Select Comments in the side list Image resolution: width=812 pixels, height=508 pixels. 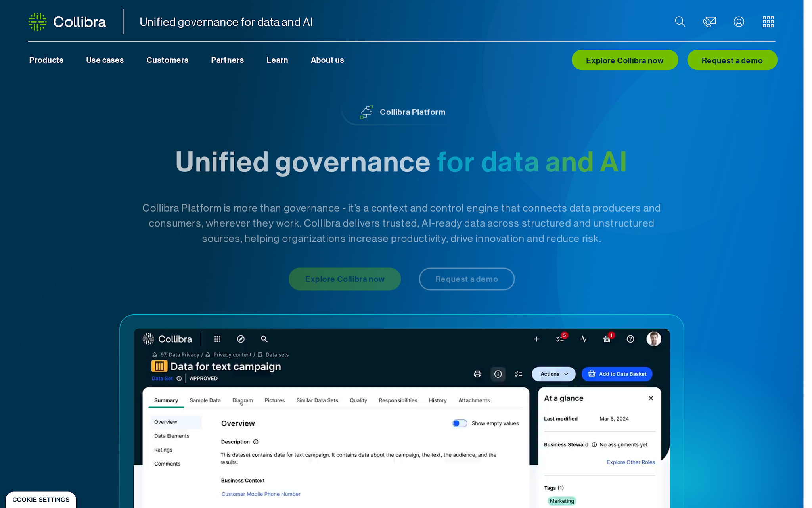[167, 464]
